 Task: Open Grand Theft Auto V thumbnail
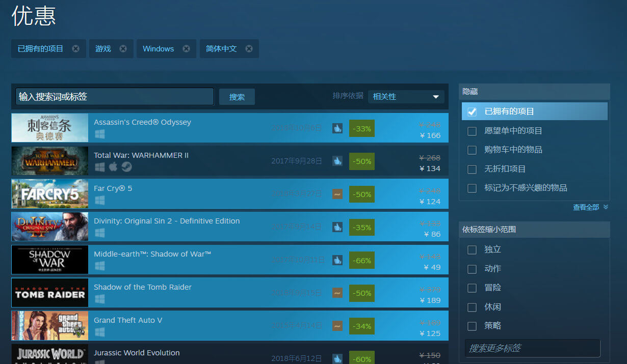(x=50, y=326)
